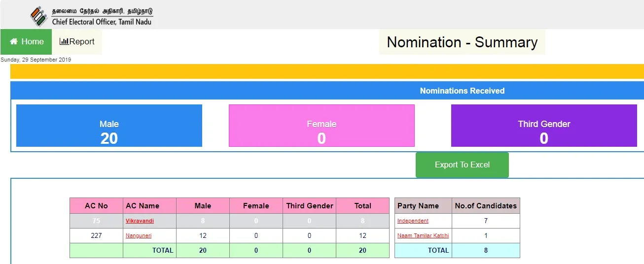Click the Party Name column header
Image resolution: width=644 pixels, height=264 pixels.
(x=424, y=206)
